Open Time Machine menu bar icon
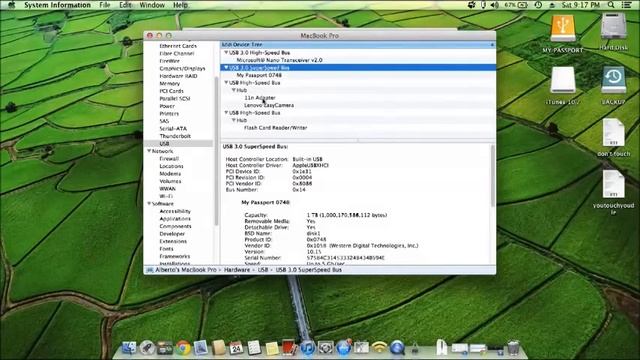640x360 pixels. [x=538, y=5]
